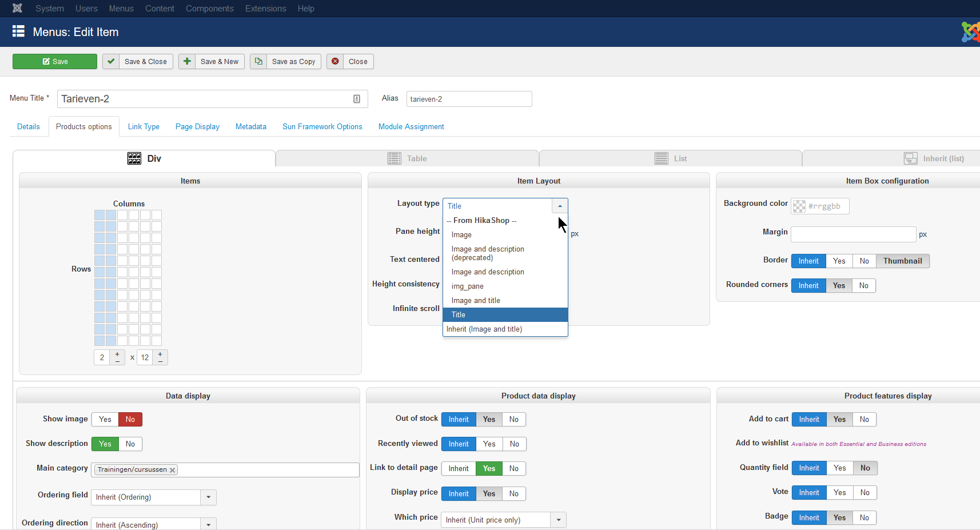Click the rows number field
The width and height of the screenshot is (980, 530).
(x=145, y=358)
